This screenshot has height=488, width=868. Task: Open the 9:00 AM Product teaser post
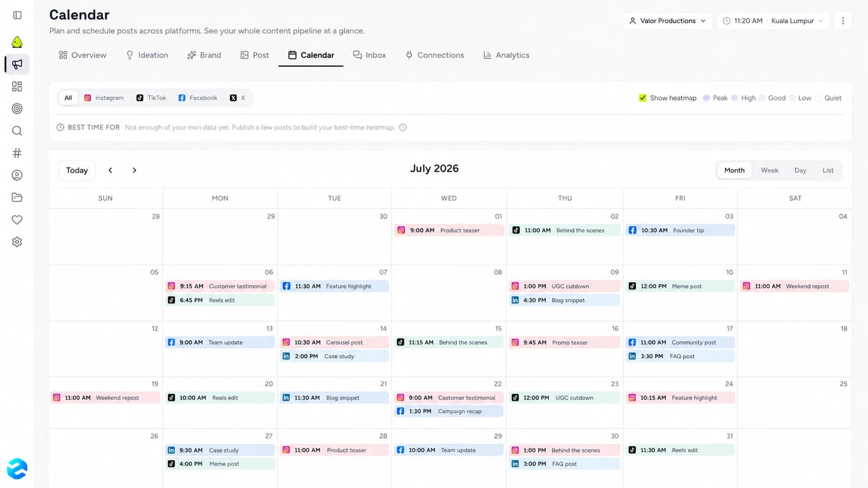(449, 230)
